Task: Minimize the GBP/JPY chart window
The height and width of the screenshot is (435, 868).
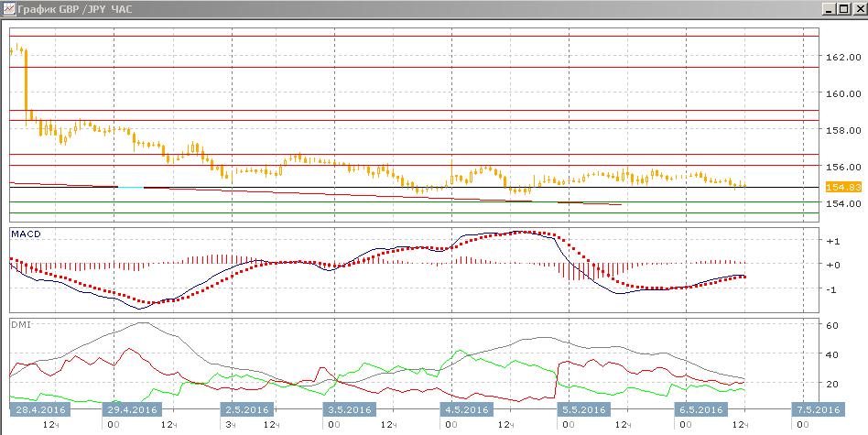Action: [x=829, y=9]
